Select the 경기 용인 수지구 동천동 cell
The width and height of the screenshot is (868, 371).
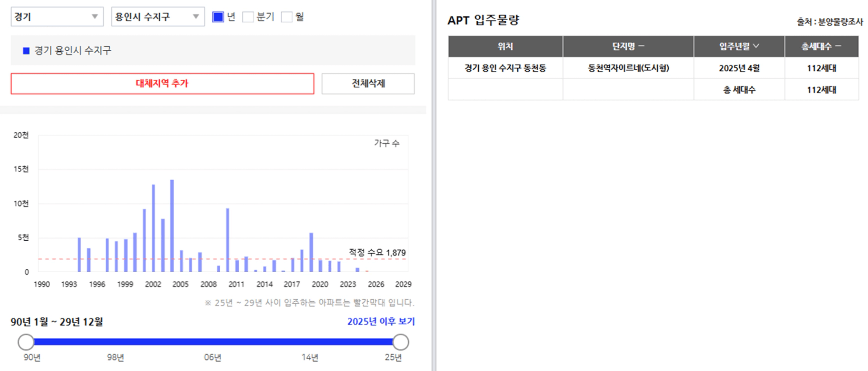(505, 68)
